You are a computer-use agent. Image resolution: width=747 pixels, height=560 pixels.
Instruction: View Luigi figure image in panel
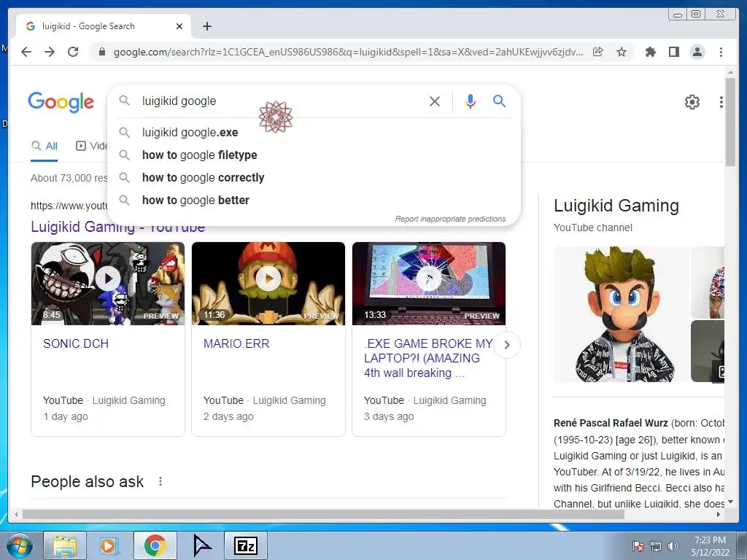coord(622,314)
